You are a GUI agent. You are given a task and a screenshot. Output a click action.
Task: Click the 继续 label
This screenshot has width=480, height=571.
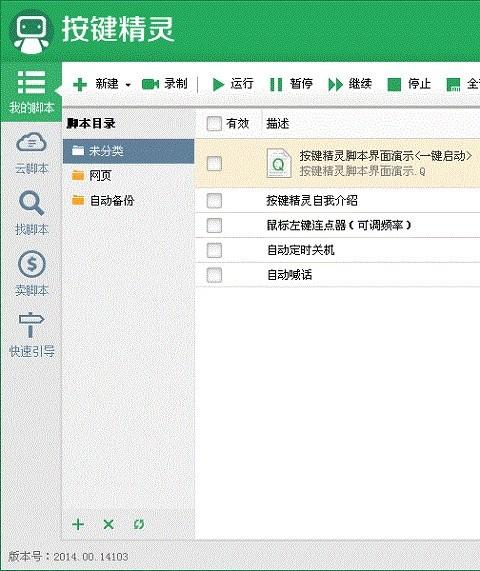360,84
